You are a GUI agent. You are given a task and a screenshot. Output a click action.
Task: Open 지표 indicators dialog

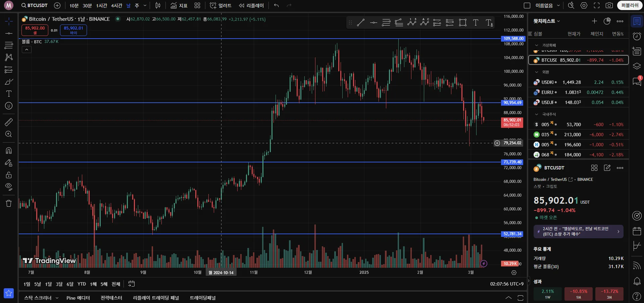point(179,5)
